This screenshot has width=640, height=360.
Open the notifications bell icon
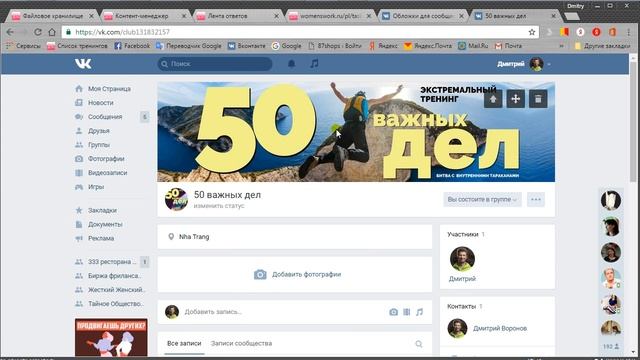tap(291, 64)
